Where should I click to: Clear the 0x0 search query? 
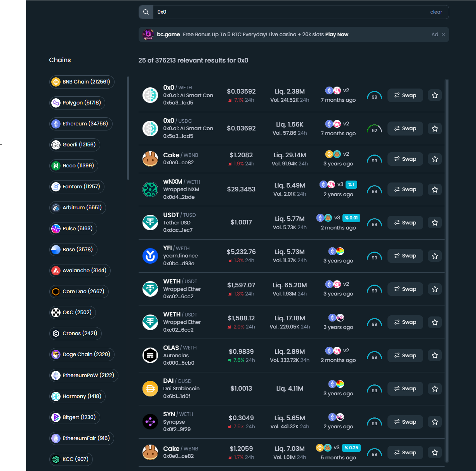click(x=436, y=12)
